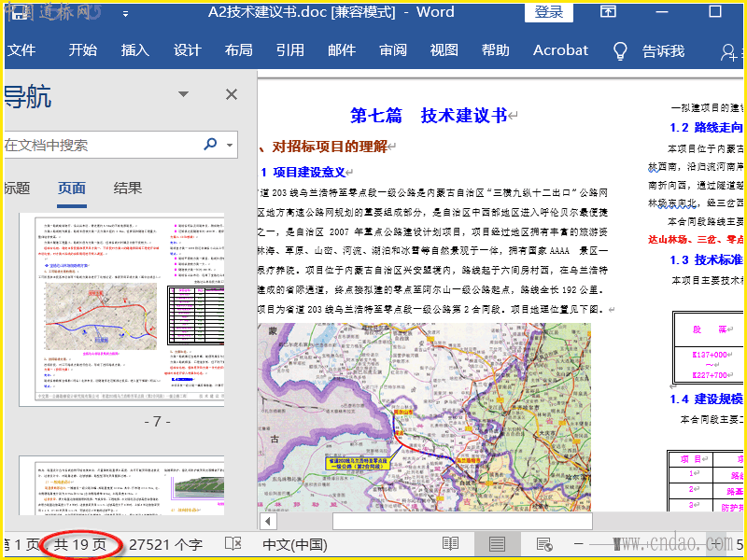Click the search magnifier in Navigation pane

210,145
